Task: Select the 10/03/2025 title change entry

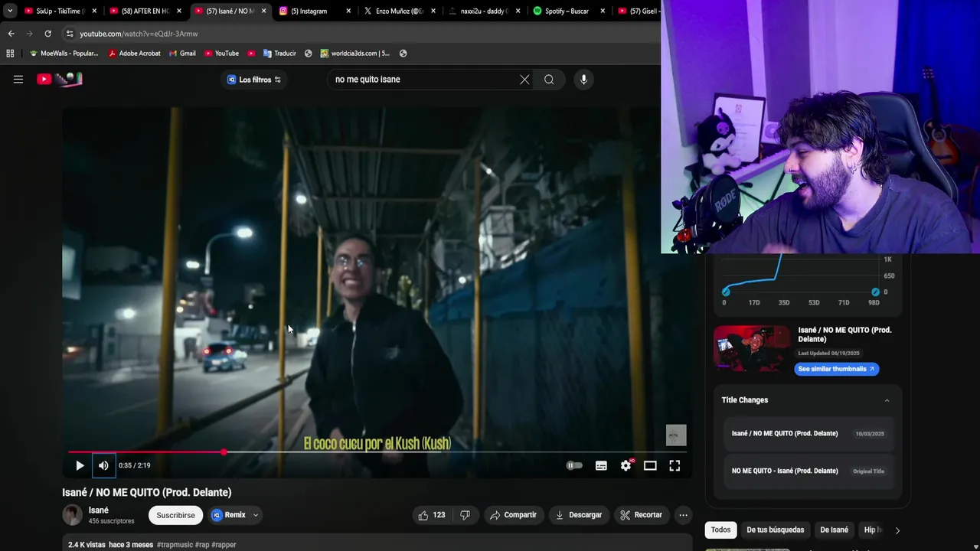Action: pos(808,433)
